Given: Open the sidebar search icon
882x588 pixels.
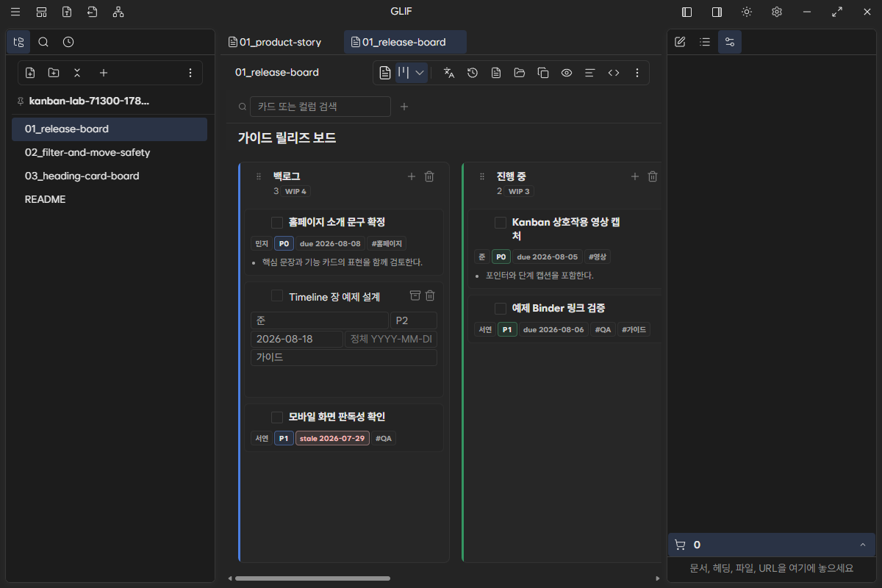Looking at the screenshot, I should tap(43, 42).
